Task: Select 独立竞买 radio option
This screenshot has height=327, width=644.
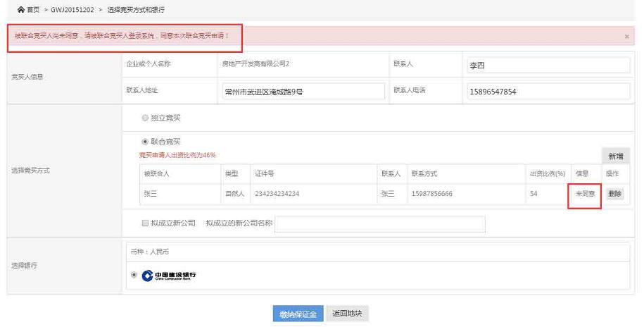Action: click(x=145, y=118)
